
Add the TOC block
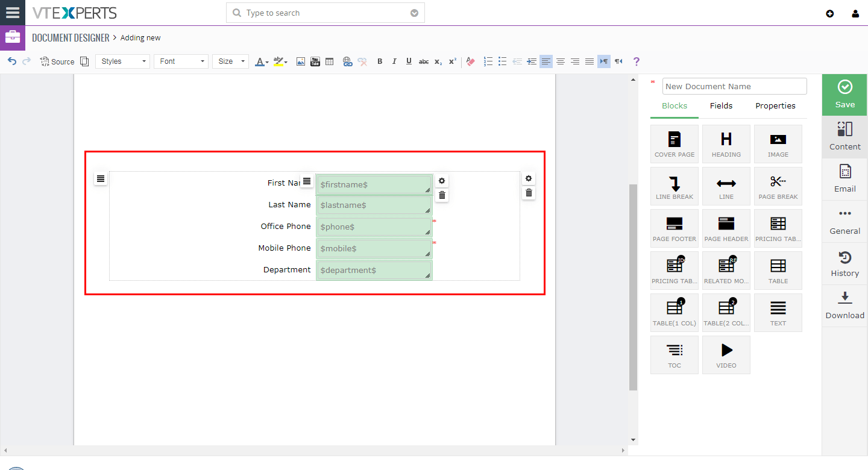pos(675,355)
